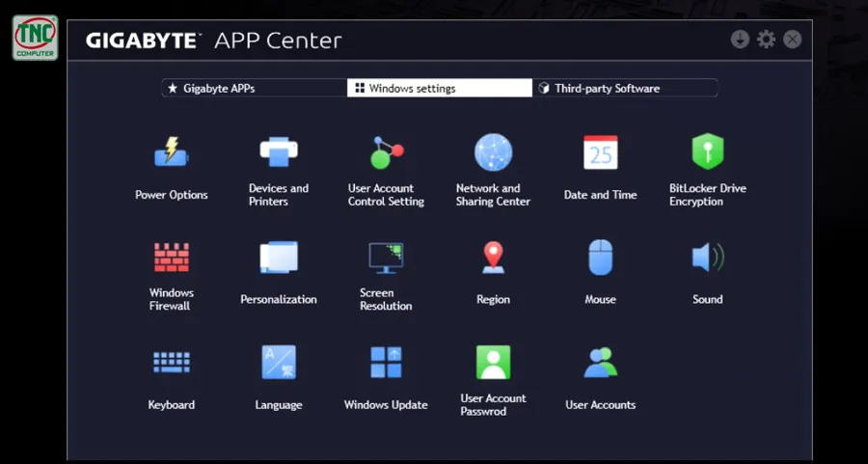868x464 pixels.
Task: Open Power Options battery icon
Action: pyautogui.click(x=171, y=151)
